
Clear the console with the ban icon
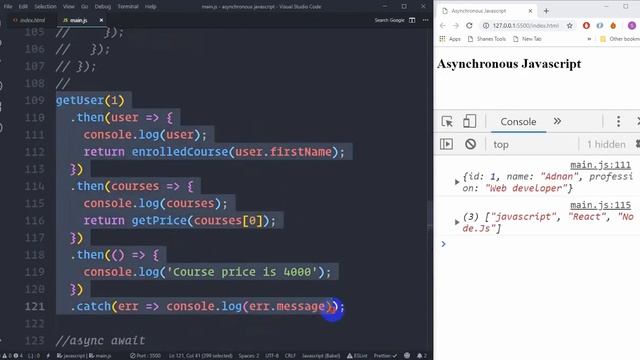470,144
